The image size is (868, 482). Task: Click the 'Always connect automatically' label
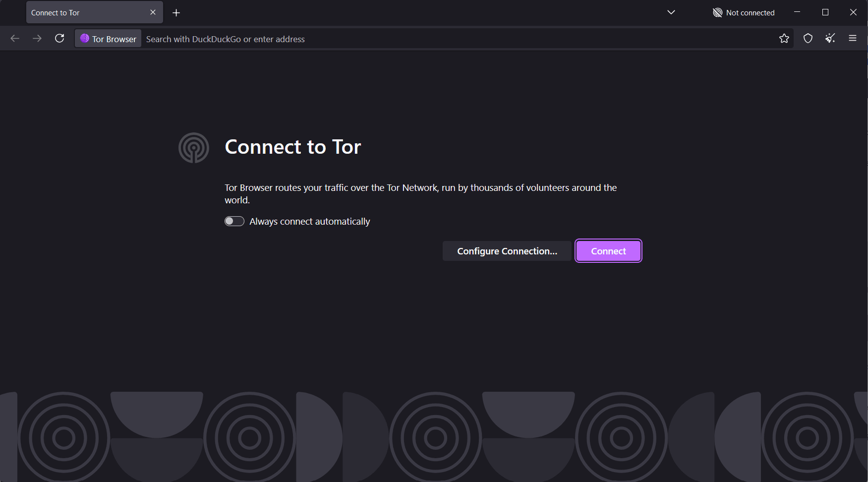point(309,222)
